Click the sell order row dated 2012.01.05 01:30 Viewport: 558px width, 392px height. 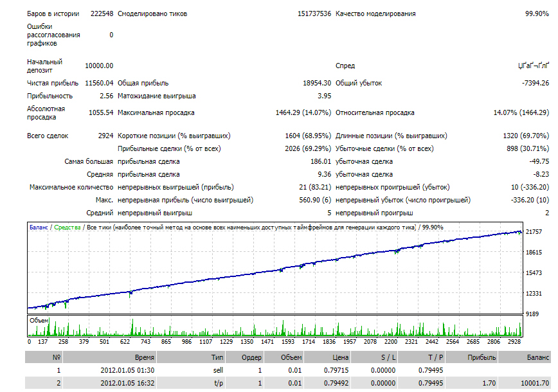[288, 370]
